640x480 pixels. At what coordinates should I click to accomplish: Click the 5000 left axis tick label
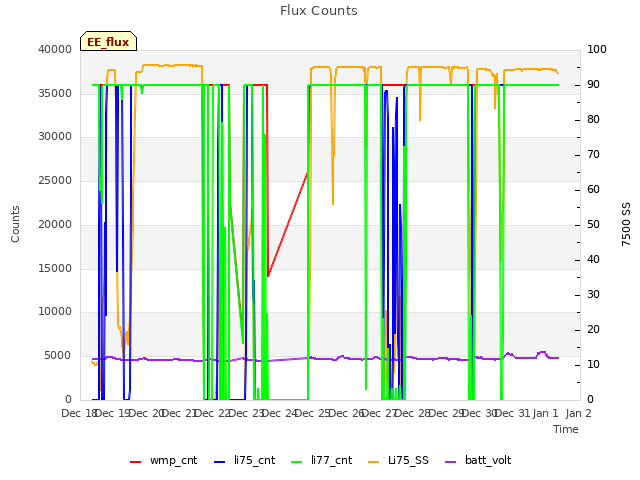click(x=58, y=356)
